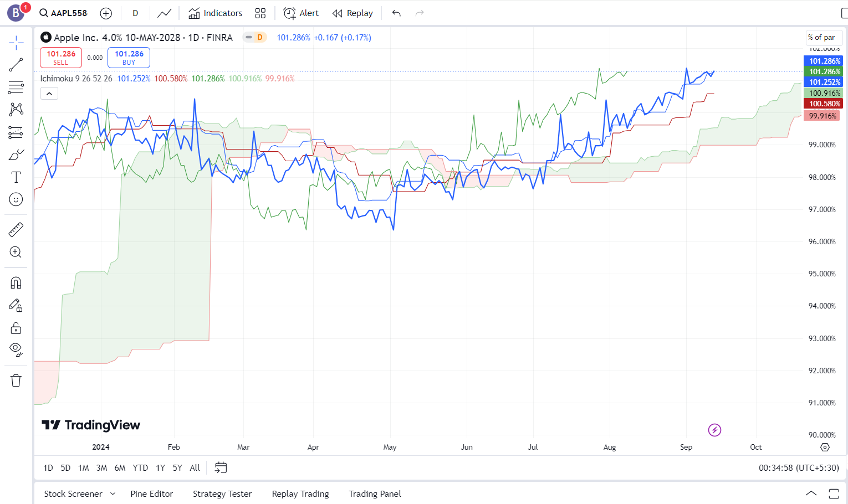Screen dimensions: 848x504
Task: Set range to 1M
Action: 84,468
